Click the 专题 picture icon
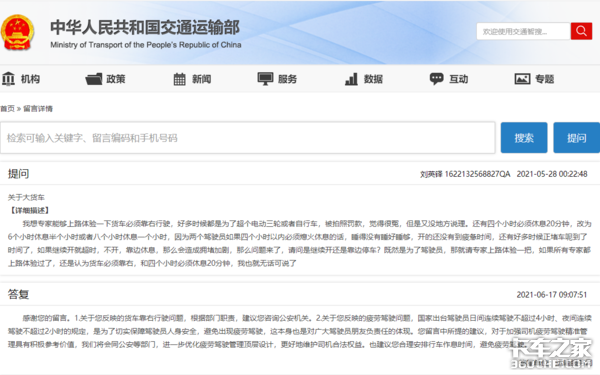Screen dimensions: 600x375 tap(522, 79)
